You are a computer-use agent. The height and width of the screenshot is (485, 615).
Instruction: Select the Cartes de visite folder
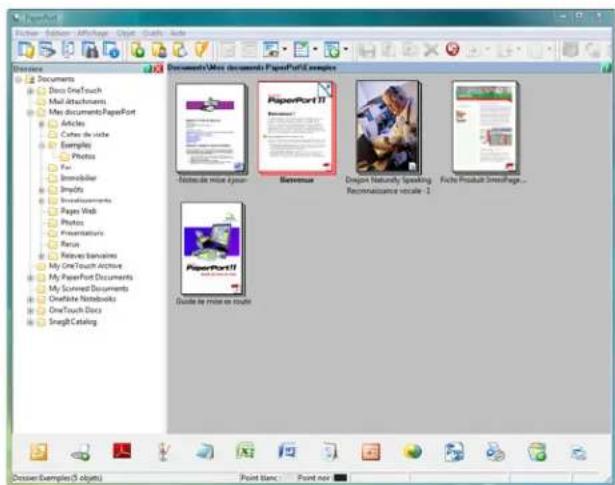pos(85,134)
